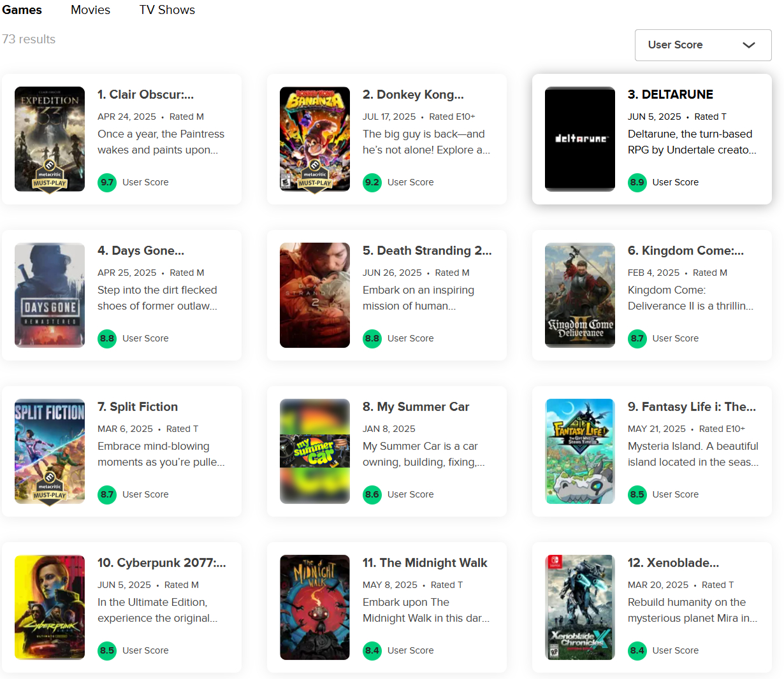Screen dimensions: 784x679
Task: Click the 8.8 score badge for Days Gone
Action: [x=107, y=338]
